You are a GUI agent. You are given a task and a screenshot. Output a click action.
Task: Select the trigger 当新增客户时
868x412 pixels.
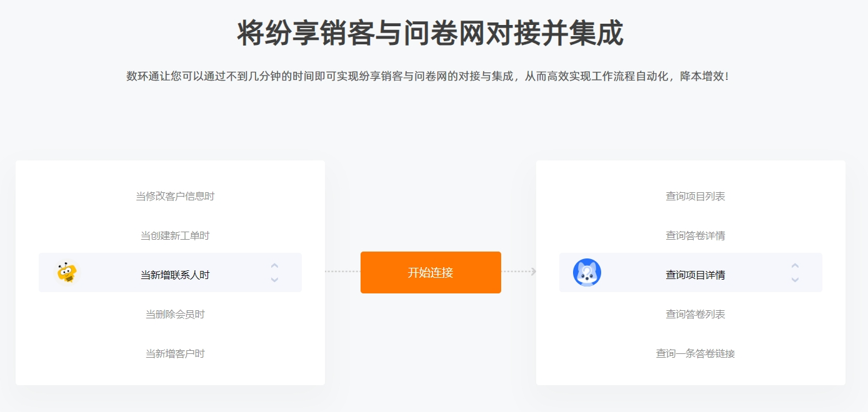tap(175, 353)
